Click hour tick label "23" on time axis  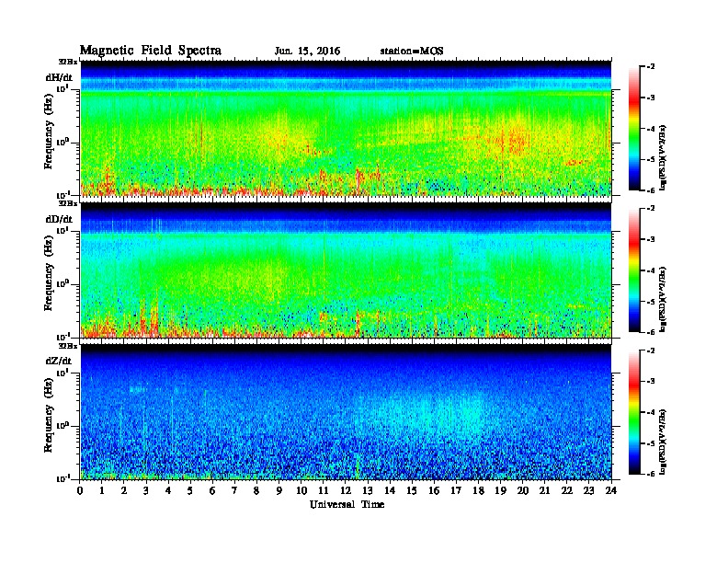pos(589,491)
